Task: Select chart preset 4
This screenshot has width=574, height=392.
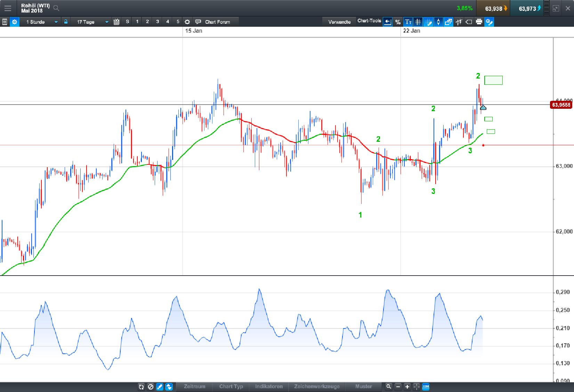Action: pyautogui.click(x=168, y=22)
